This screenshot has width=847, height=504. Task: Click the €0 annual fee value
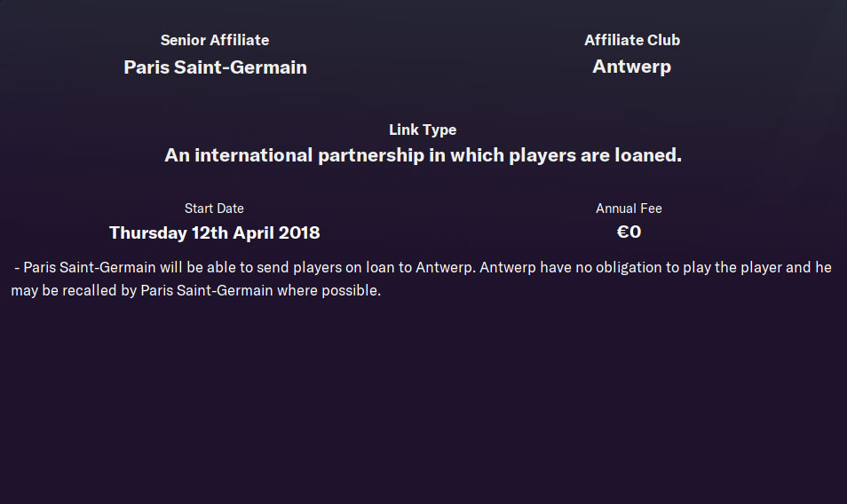[x=629, y=233]
